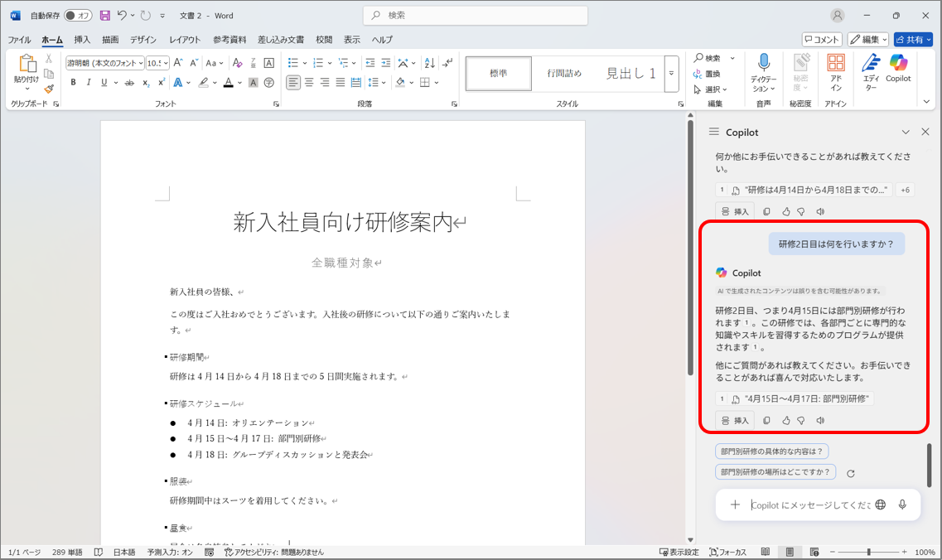The height and width of the screenshot is (560, 942).
Task: Open the Select (選択) dropdown
Action: (711, 89)
